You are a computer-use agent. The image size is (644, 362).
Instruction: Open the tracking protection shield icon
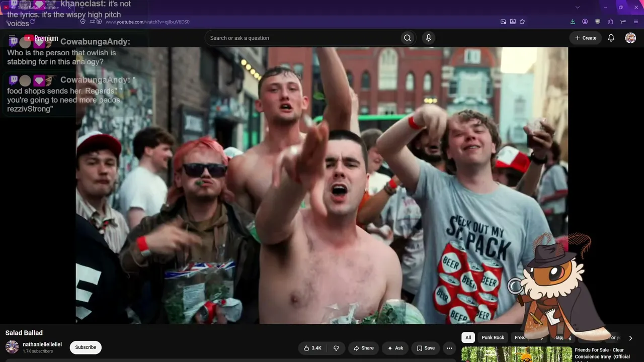point(83,22)
